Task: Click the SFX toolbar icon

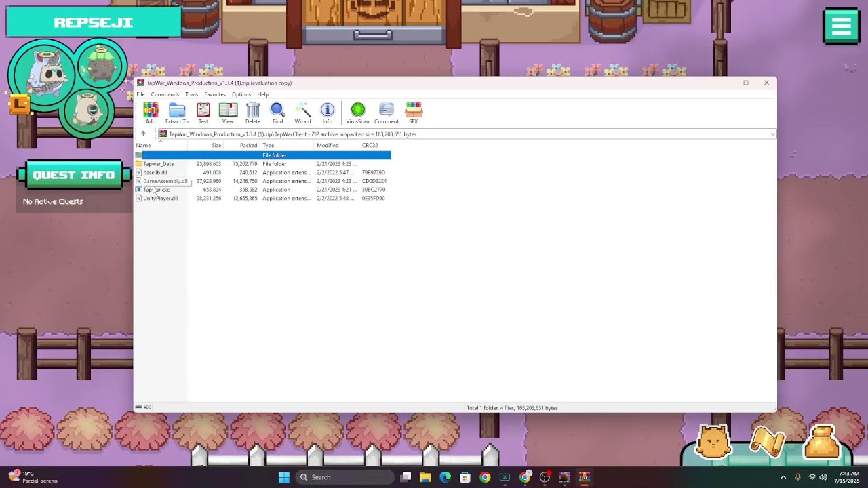Action: point(413,113)
